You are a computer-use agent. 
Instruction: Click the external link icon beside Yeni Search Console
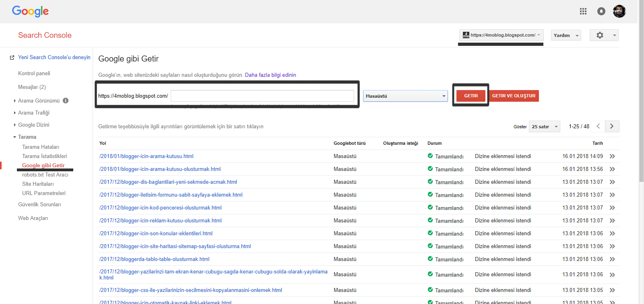click(x=12, y=58)
